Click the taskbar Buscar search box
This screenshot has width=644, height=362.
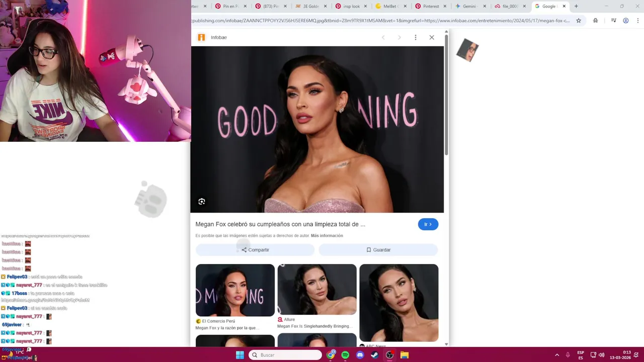285,355
